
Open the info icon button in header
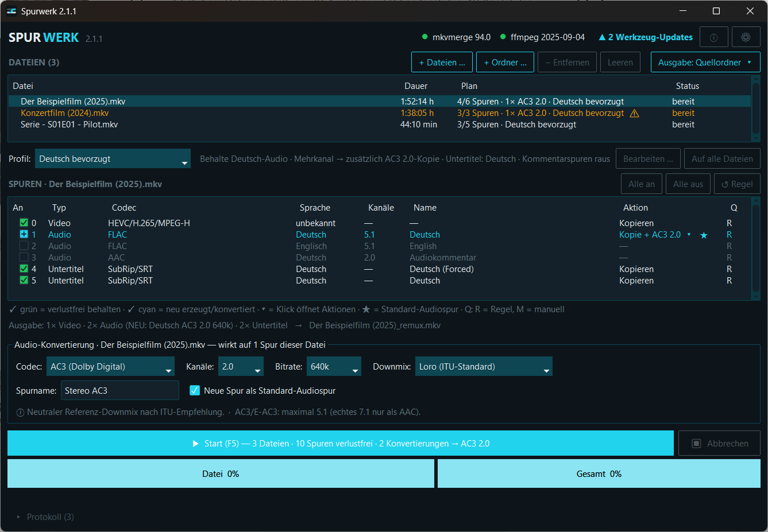click(714, 37)
